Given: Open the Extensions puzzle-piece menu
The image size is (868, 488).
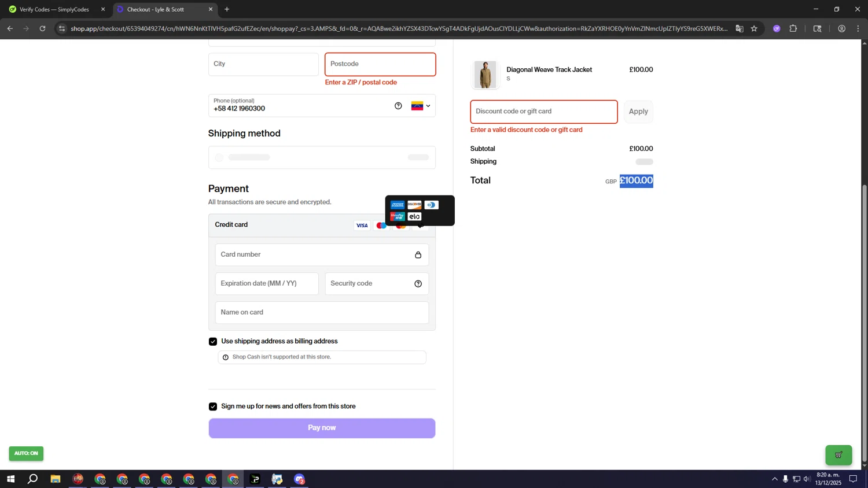Looking at the screenshot, I should pyautogui.click(x=793, y=28).
